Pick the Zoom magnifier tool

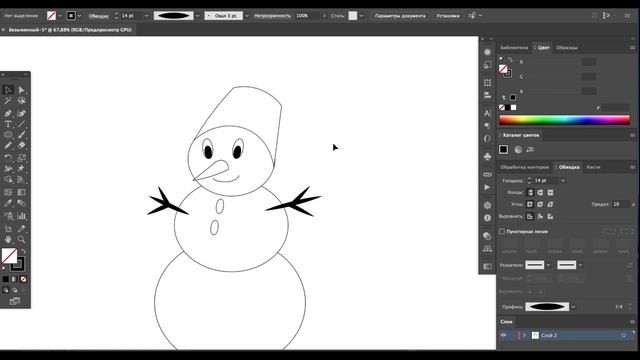coord(22,240)
